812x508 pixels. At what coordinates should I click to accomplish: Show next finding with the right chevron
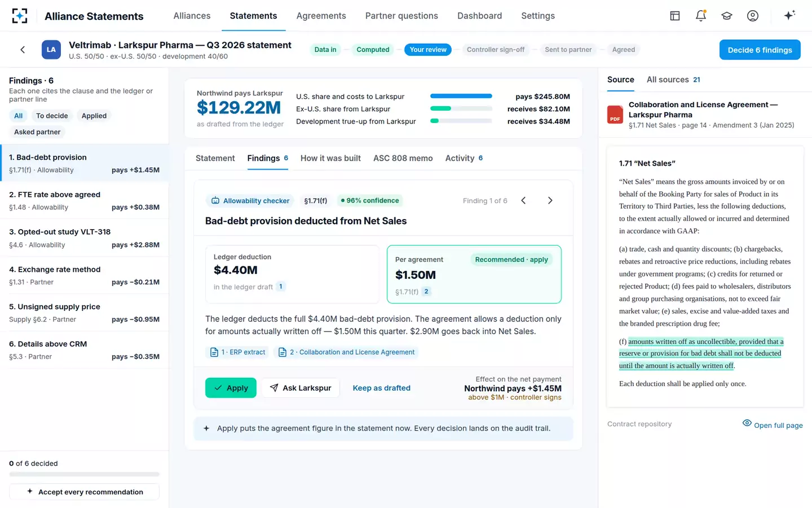click(x=550, y=200)
